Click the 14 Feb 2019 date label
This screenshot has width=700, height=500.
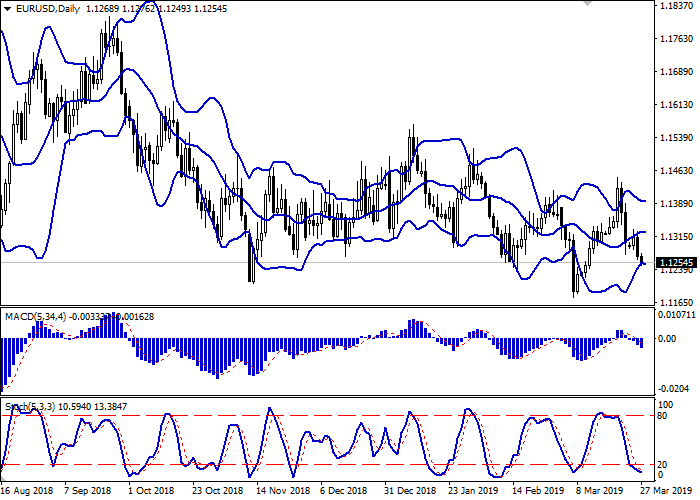coord(536,492)
